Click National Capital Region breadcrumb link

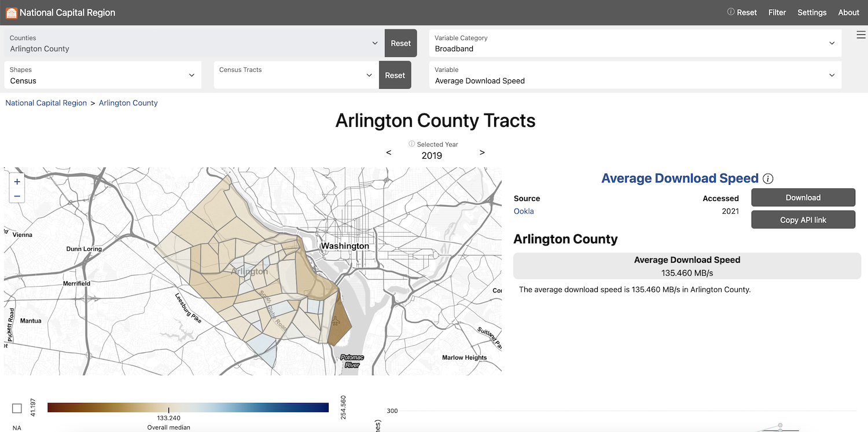pyautogui.click(x=46, y=103)
